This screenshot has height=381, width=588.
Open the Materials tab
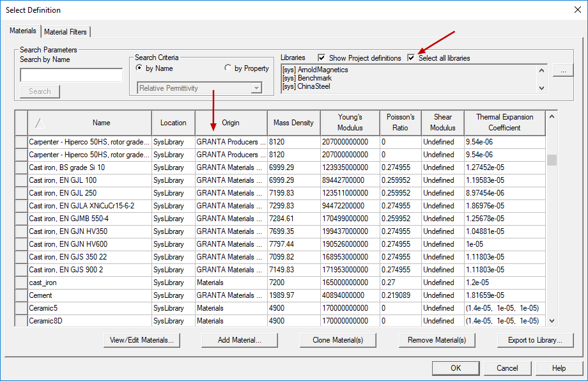click(x=23, y=31)
